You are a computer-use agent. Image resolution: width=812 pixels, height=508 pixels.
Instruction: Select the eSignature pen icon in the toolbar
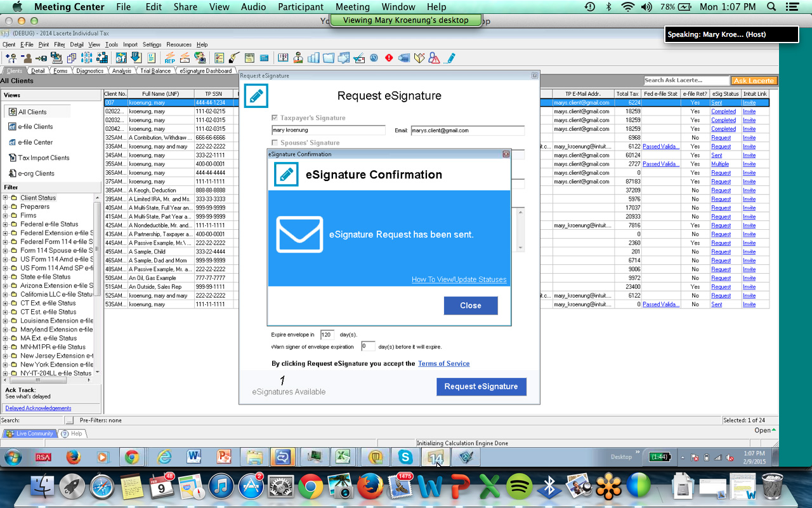click(450, 58)
